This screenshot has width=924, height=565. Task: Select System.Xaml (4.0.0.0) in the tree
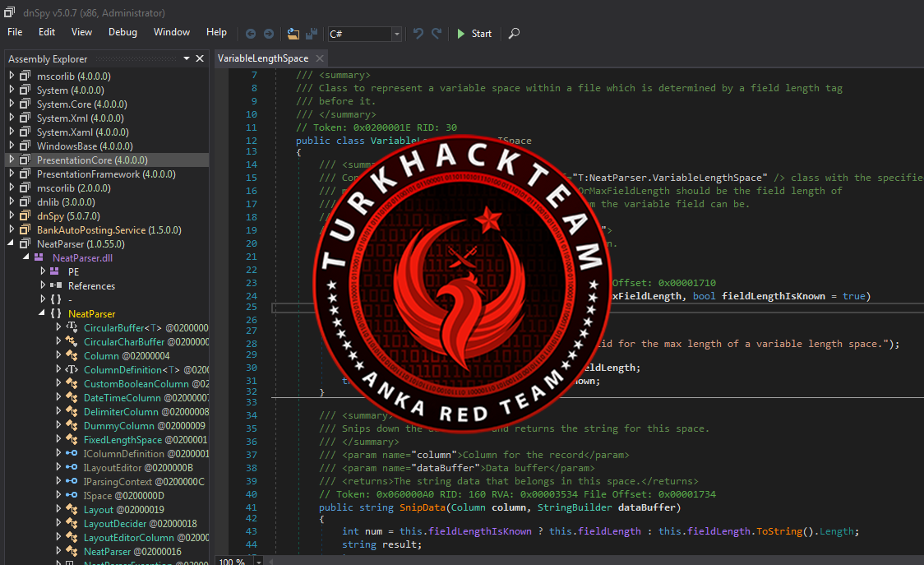point(82,132)
